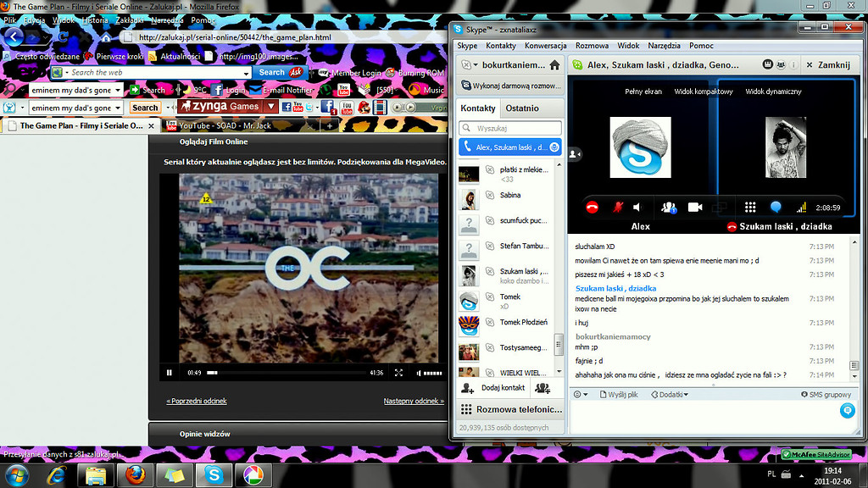Open the Konwersacja menu in Skype
The height and width of the screenshot is (488, 868).
point(545,46)
